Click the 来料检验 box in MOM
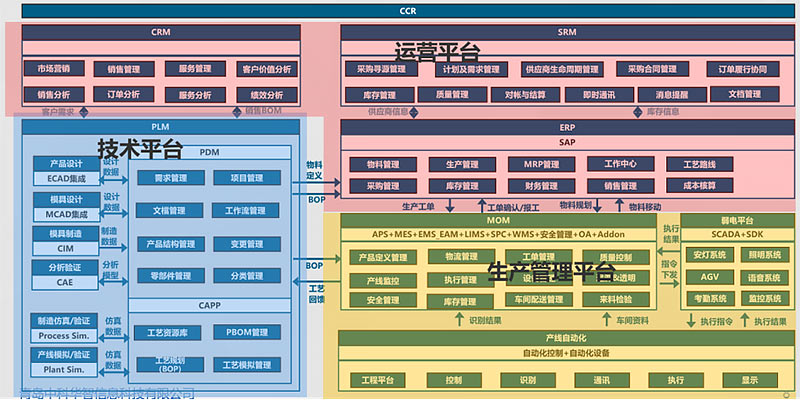Image resolution: width=800 pixels, height=400 pixels. tap(615, 299)
